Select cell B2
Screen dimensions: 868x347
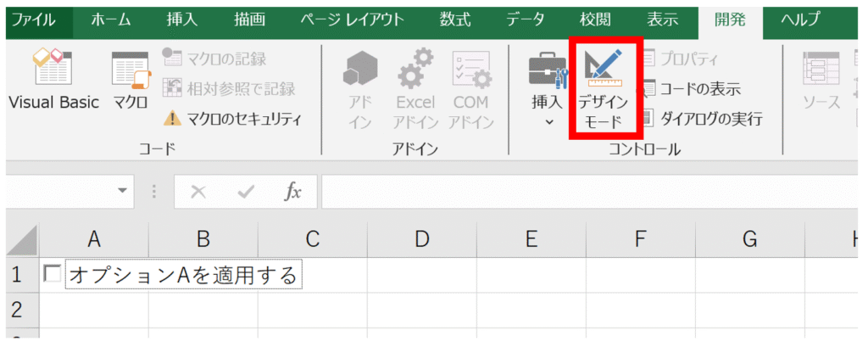(203, 310)
